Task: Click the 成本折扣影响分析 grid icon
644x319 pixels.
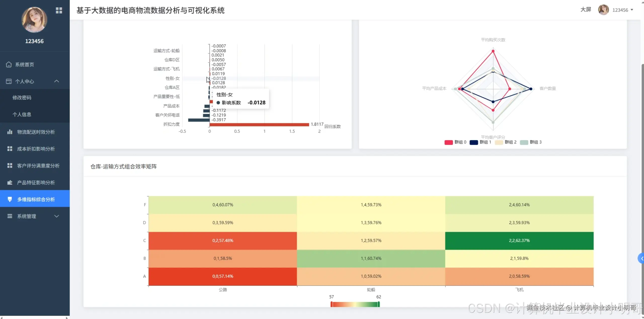Action: pyautogui.click(x=10, y=149)
